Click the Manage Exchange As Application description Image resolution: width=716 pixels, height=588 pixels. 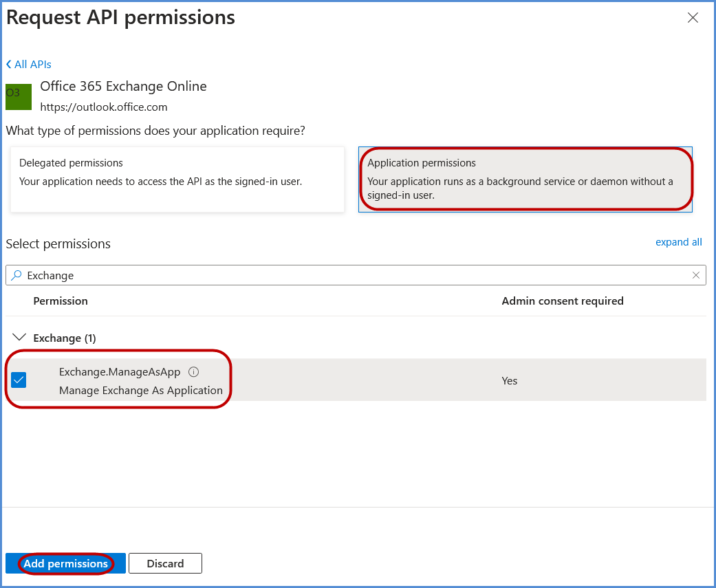pos(141,390)
